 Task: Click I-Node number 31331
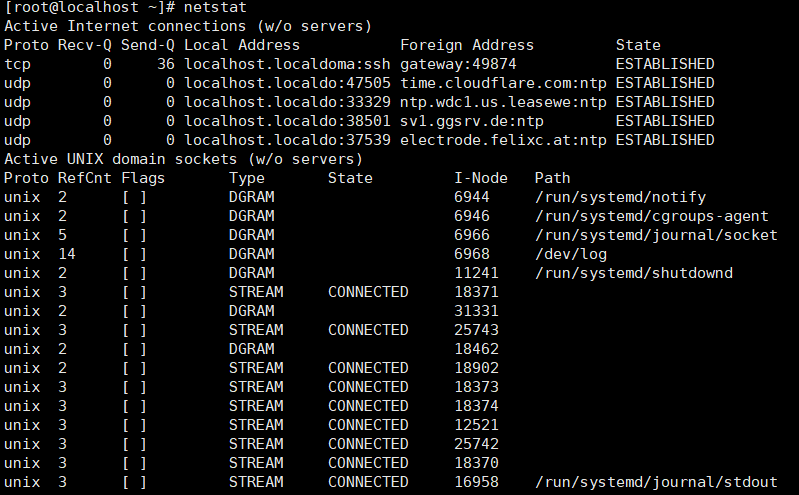point(476,311)
